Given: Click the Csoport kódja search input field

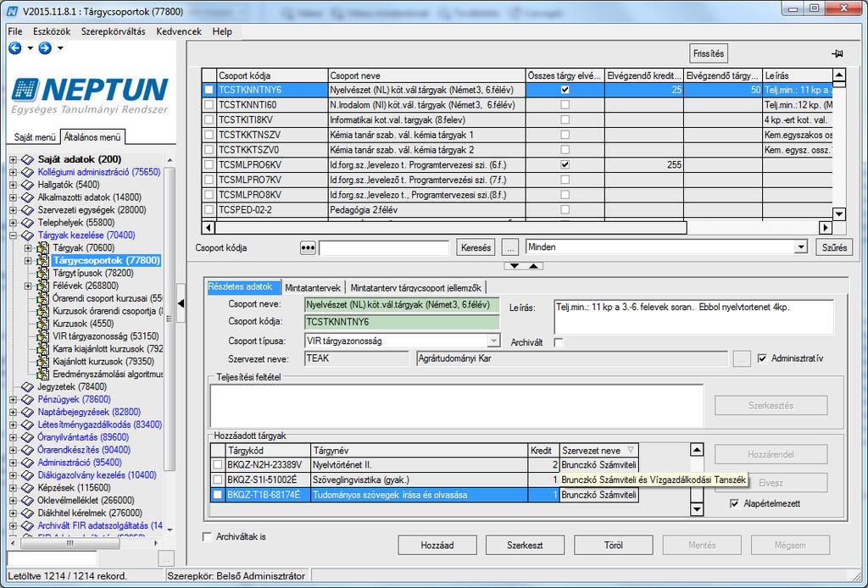Looking at the screenshot, I should pyautogui.click(x=384, y=247).
